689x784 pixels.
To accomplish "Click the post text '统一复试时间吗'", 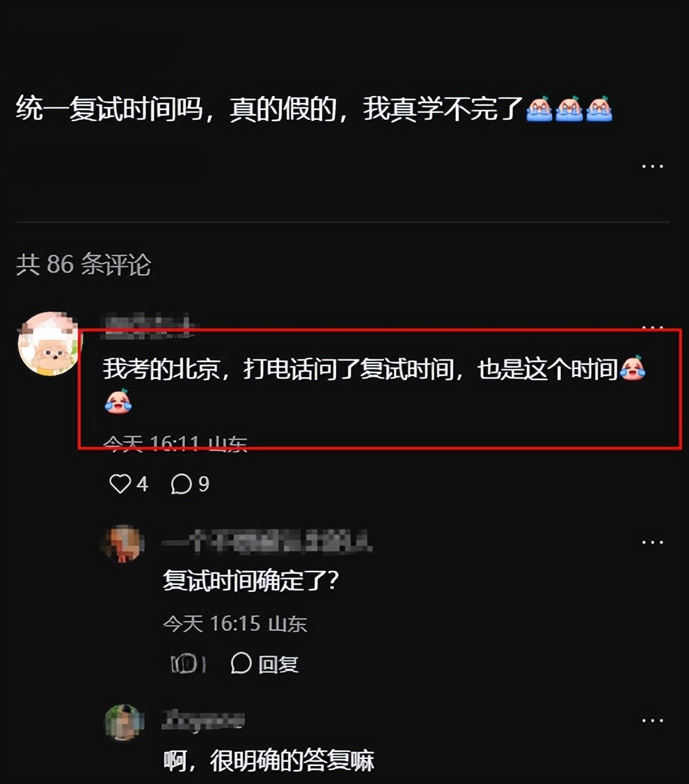I will coord(109,109).
